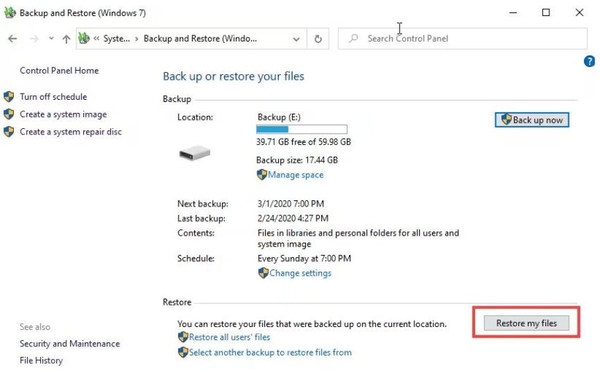Go back with the left arrow
Image resolution: width=600 pixels, height=370 pixels.
pos(13,39)
